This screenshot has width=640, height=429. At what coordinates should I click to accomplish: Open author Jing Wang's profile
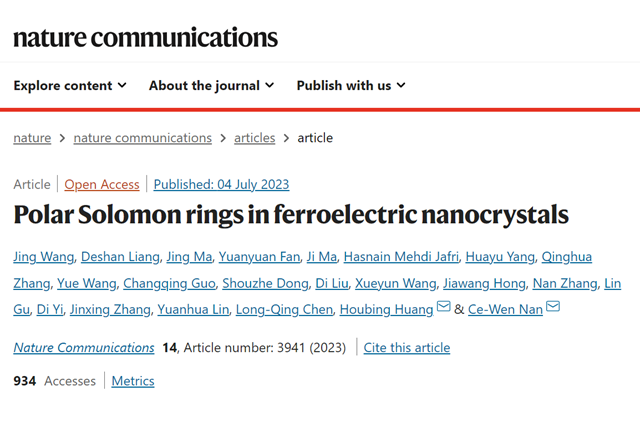pyautogui.click(x=42, y=257)
